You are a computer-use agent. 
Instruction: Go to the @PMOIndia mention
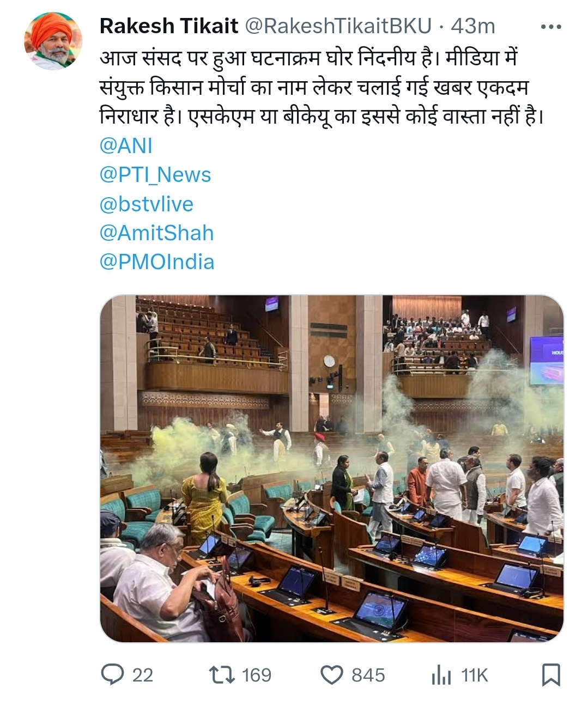tap(157, 262)
